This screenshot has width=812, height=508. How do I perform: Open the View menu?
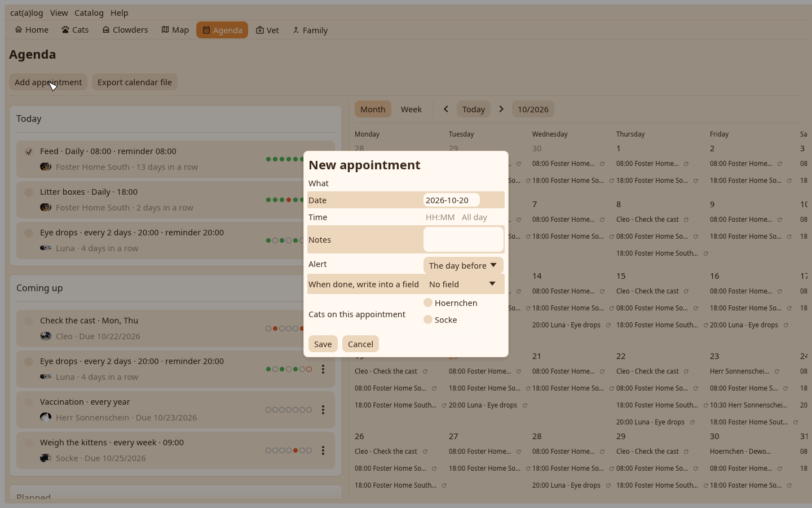click(x=59, y=12)
